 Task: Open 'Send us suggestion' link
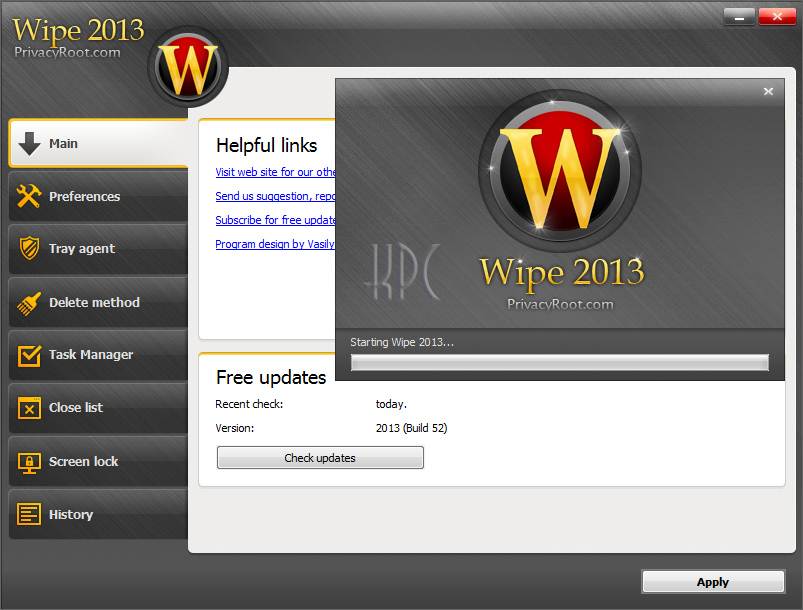275,196
